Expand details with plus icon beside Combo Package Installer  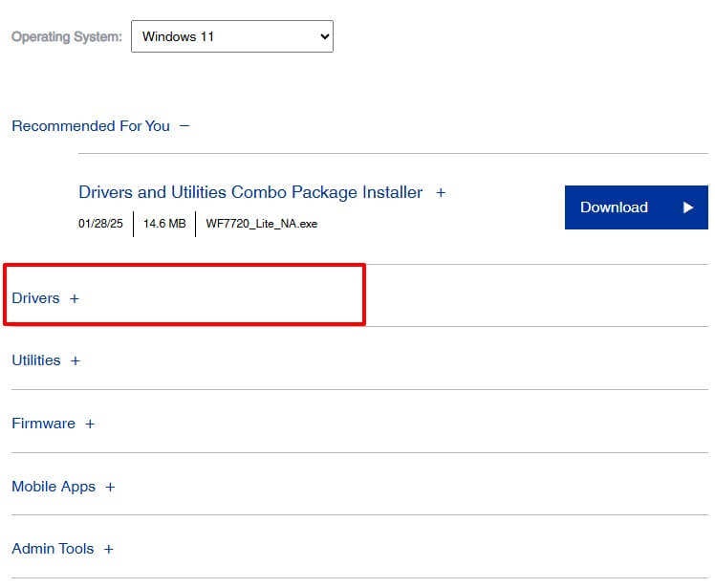[x=441, y=192]
